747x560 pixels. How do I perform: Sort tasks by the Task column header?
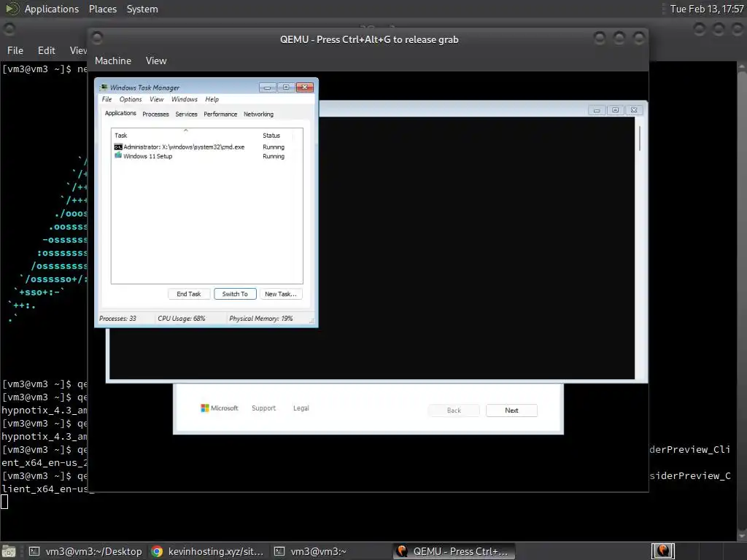pos(186,135)
